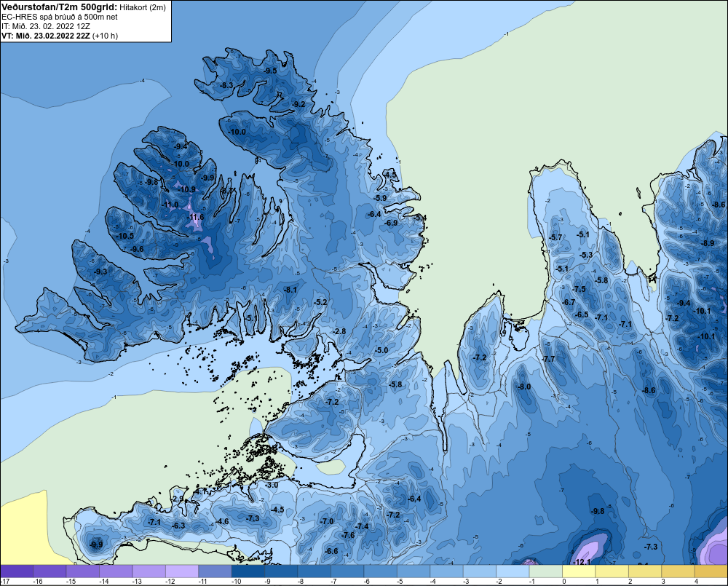728x586 pixels.
Task: Click the '-8.9' temperature value on the map
Action: point(708,243)
